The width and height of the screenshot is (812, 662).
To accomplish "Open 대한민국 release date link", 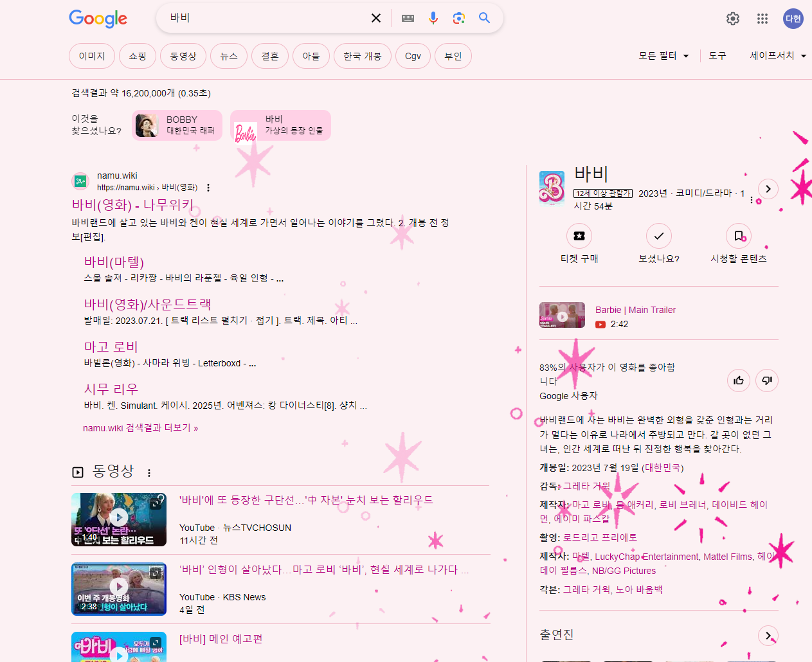I will coord(662,468).
